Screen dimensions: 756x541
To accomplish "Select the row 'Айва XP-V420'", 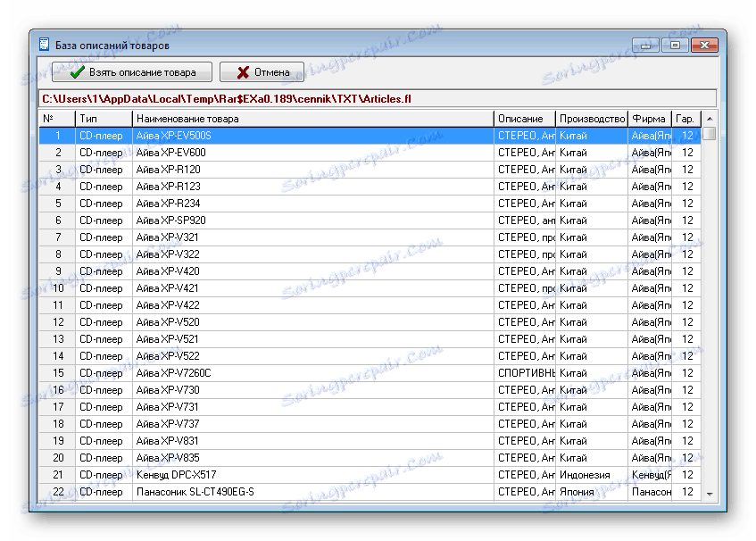I will tap(370, 271).
